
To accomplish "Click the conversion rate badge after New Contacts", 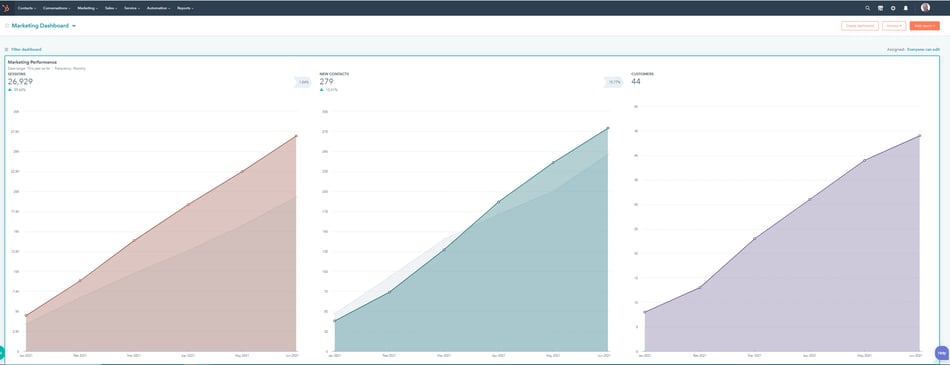I will click(x=614, y=82).
